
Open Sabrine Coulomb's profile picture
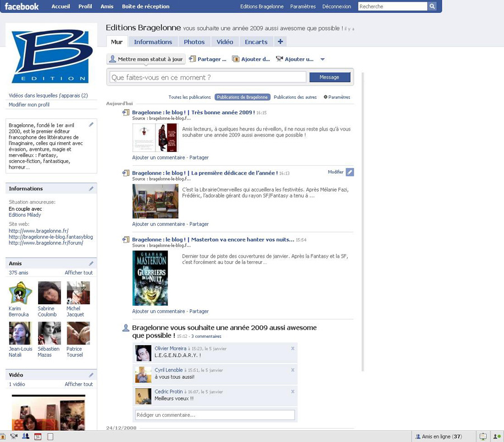pos(49,293)
